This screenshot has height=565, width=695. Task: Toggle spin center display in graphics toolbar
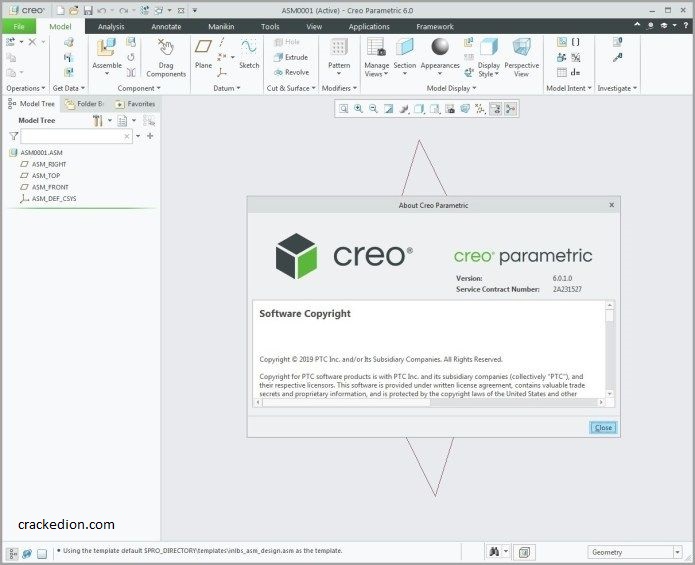[510, 109]
